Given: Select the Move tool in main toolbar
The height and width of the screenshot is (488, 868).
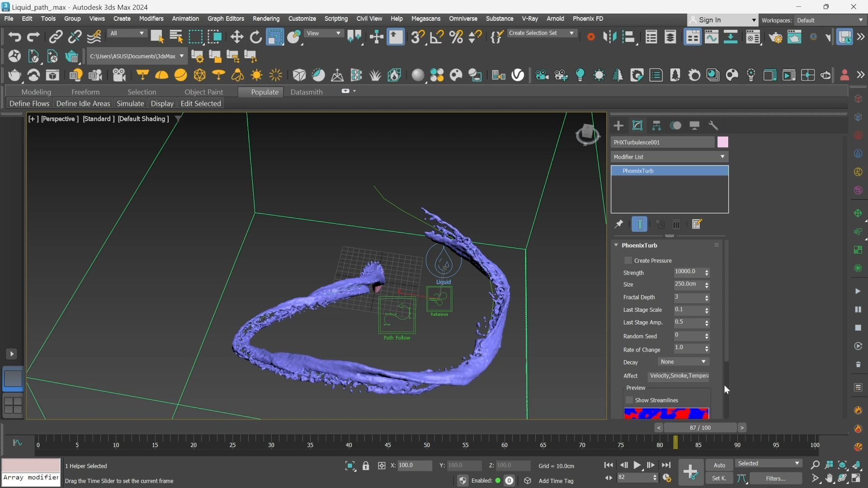Looking at the screenshot, I should coord(236,37).
